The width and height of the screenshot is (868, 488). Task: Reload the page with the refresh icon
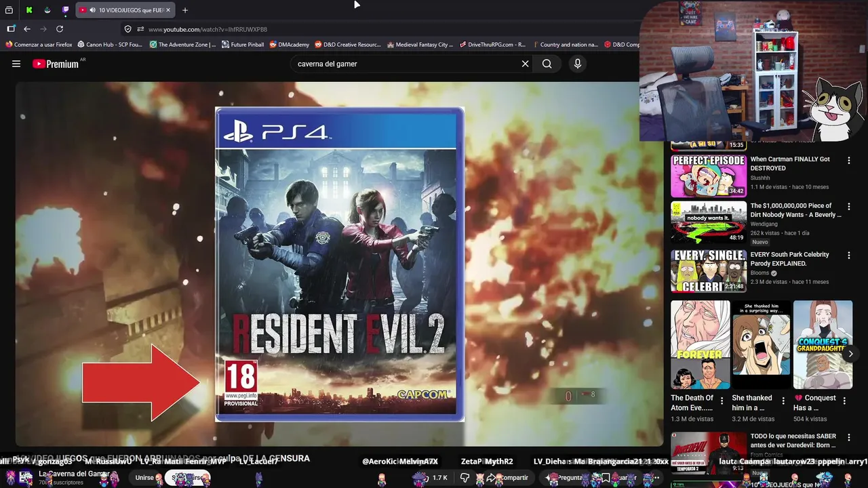pyautogui.click(x=60, y=29)
